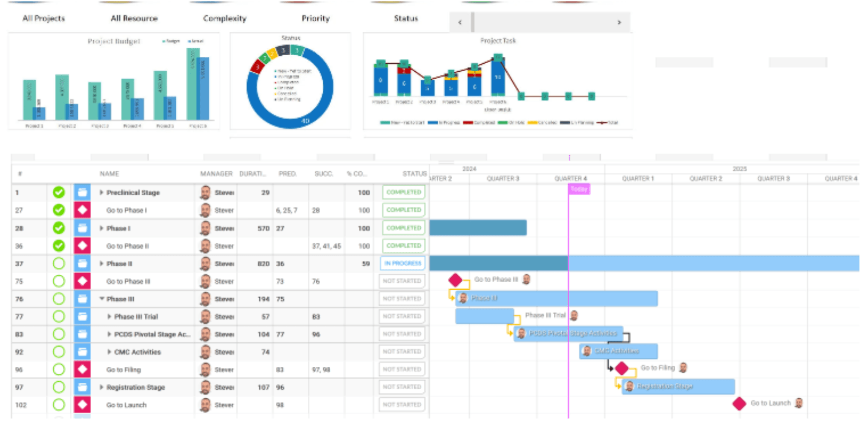Click the milestone icon in Go to Phase II row
Screen dimensions: 868x445
[x=82, y=245]
